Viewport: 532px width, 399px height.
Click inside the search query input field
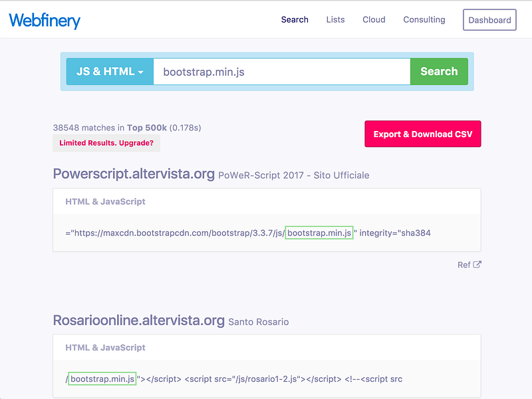(x=279, y=71)
